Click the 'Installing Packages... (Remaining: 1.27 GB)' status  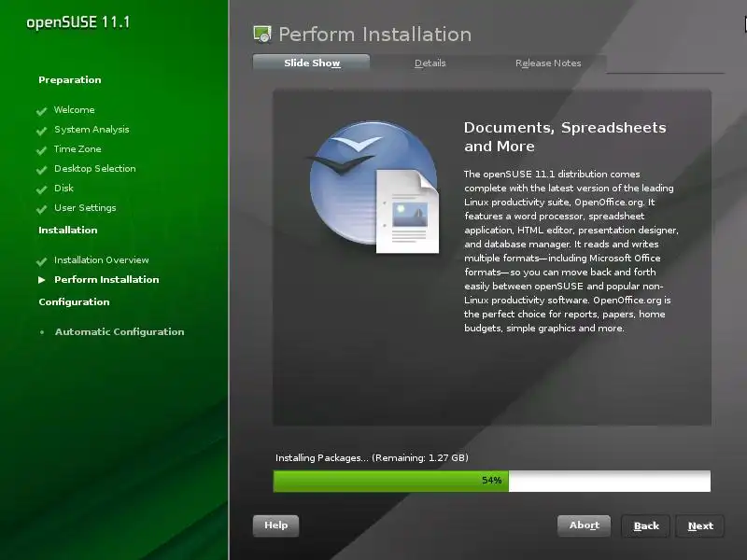pyautogui.click(x=372, y=457)
